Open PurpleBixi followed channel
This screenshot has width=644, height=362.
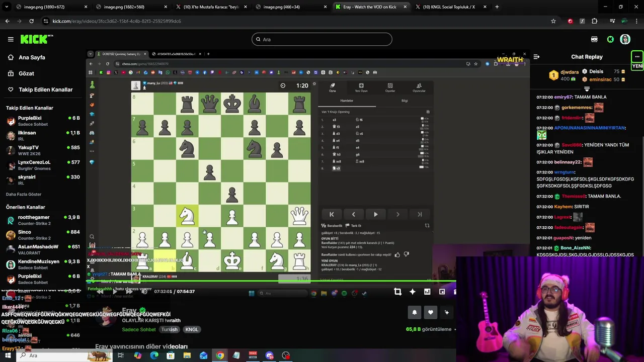pyautogui.click(x=43, y=121)
